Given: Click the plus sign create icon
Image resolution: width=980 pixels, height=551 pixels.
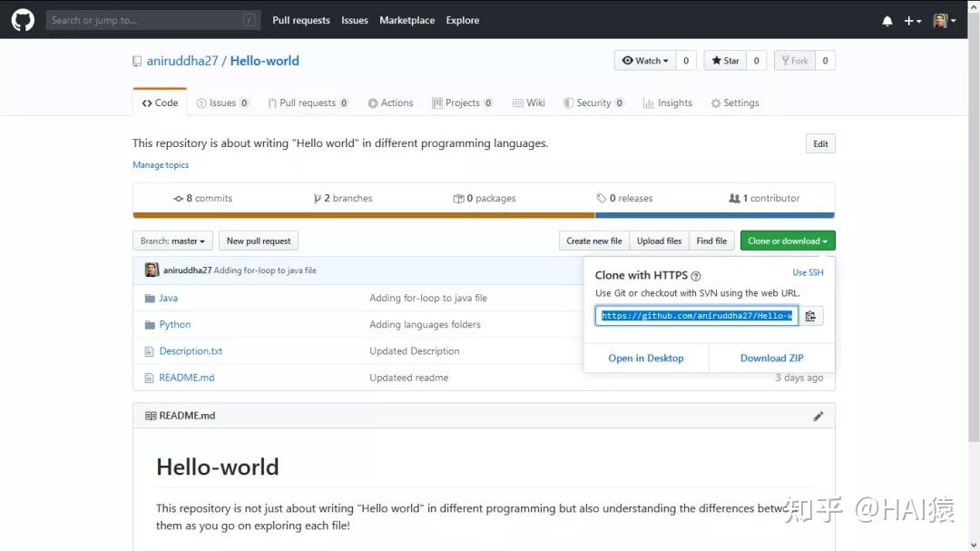Looking at the screenshot, I should 907,20.
